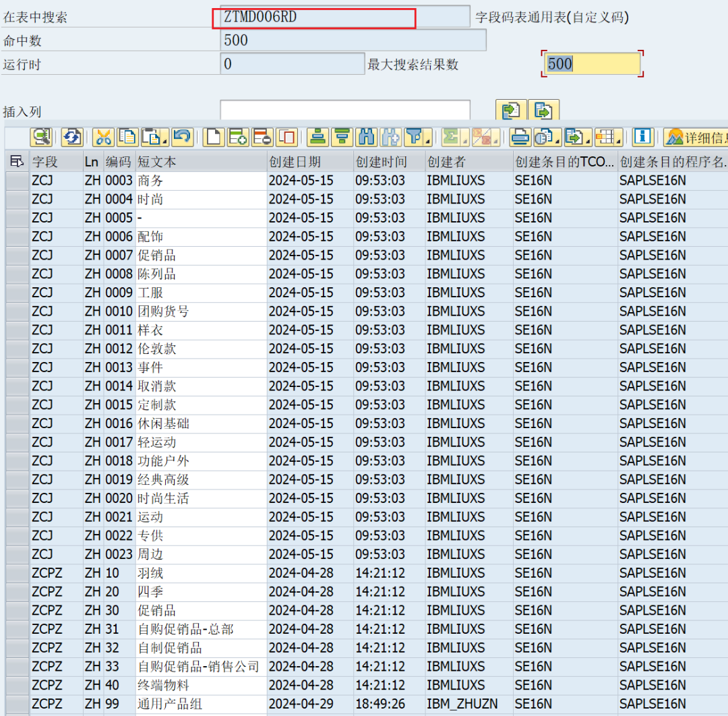Click the 短文本 column header
The image size is (728, 716).
202,162
